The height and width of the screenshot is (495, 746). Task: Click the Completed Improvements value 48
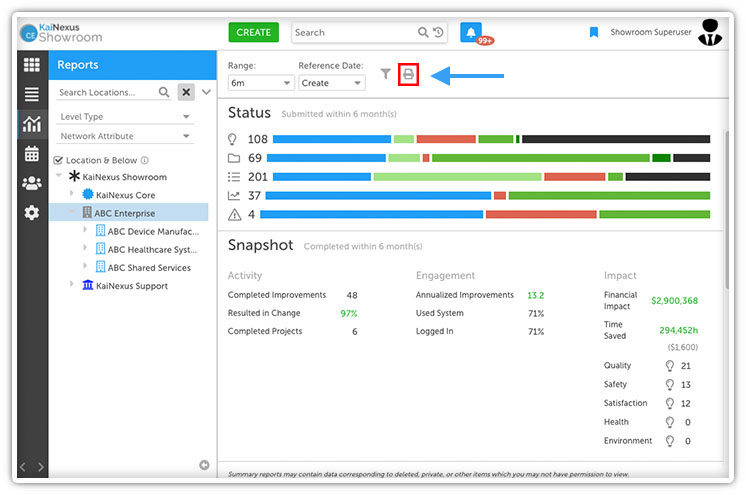(352, 295)
